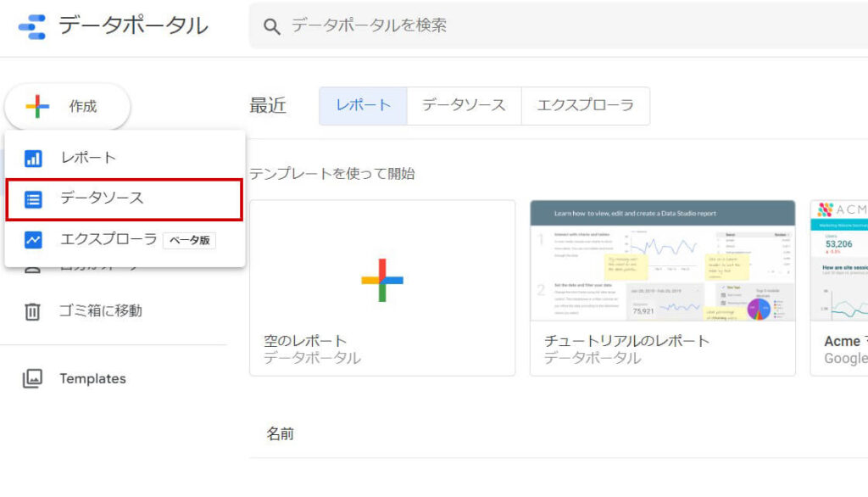Viewport: 868px width, 497px height.
Task: Click the テンプレートを使って開始 label
Action: [332, 174]
